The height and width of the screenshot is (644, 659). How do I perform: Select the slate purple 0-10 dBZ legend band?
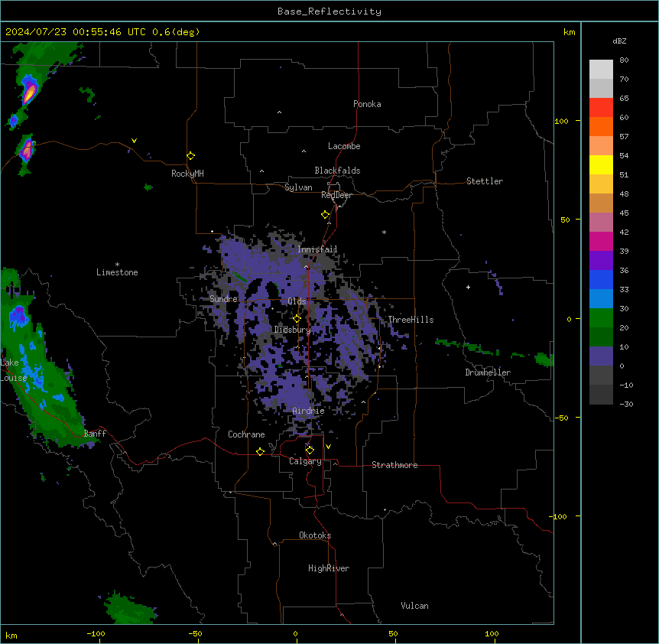pos(601,356)
